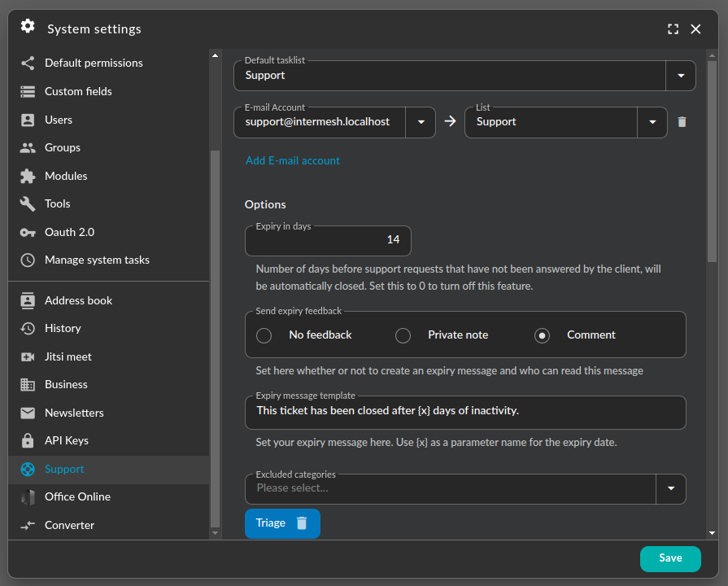This screenshot has width=728, height=586.
Task: Select the Private note radio option
Action: [x=403, y=335]
